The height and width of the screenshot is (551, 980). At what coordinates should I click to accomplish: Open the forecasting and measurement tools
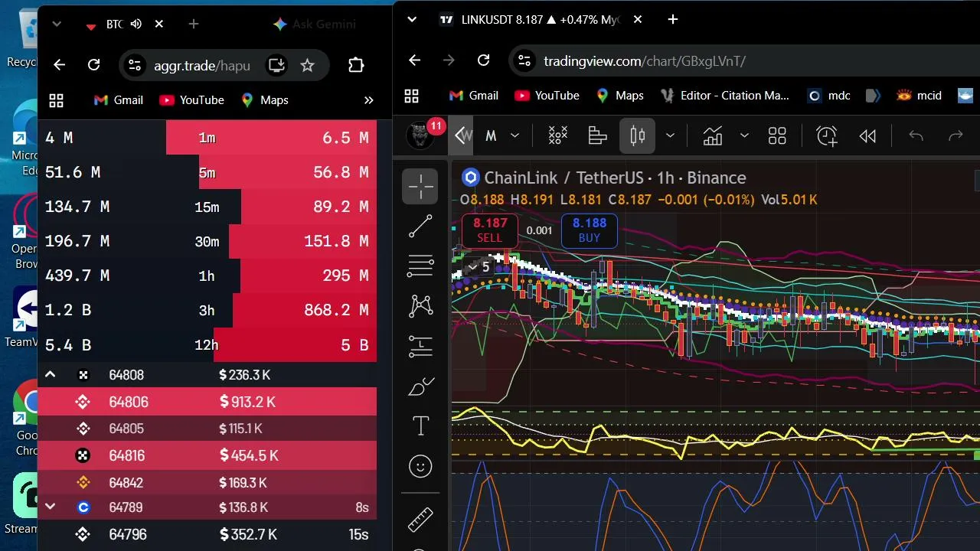420,346
